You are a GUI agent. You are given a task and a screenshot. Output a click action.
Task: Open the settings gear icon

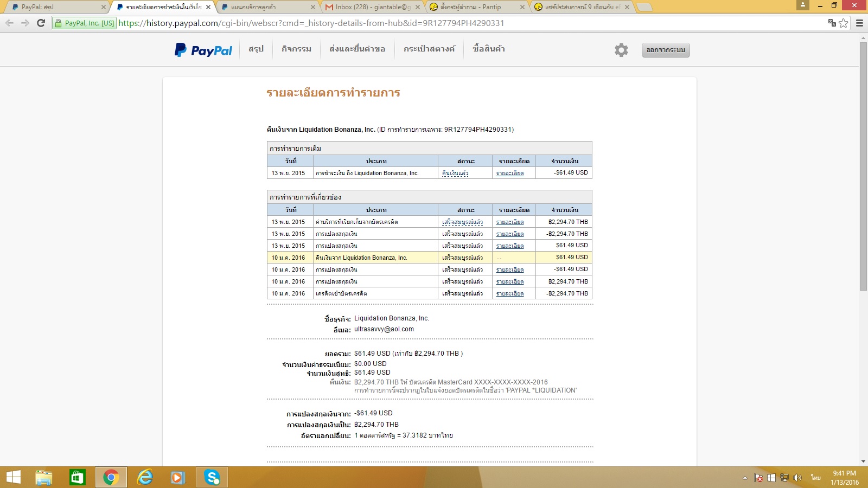(x=621, y=50)
